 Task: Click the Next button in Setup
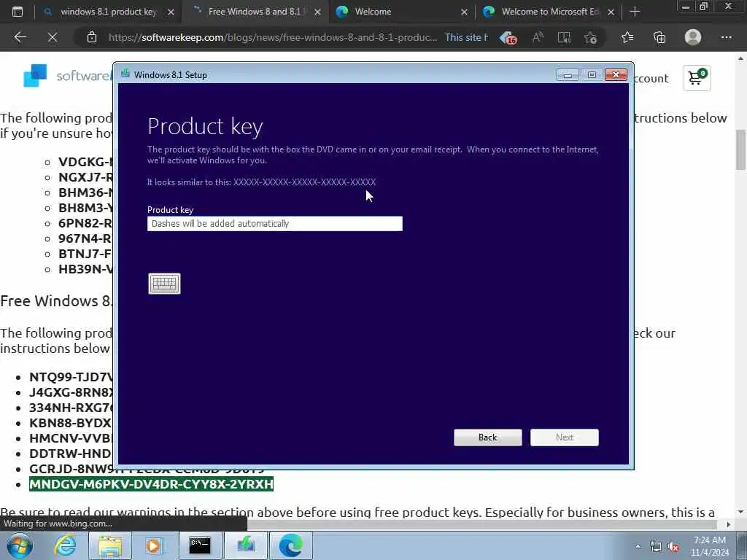pos(565,437)
